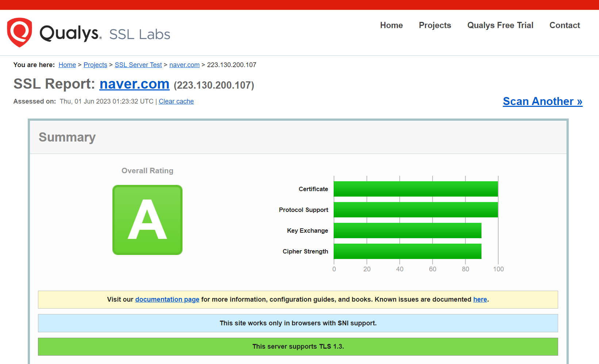Click Projects in the breadcrumb trail

click(95, 65)
